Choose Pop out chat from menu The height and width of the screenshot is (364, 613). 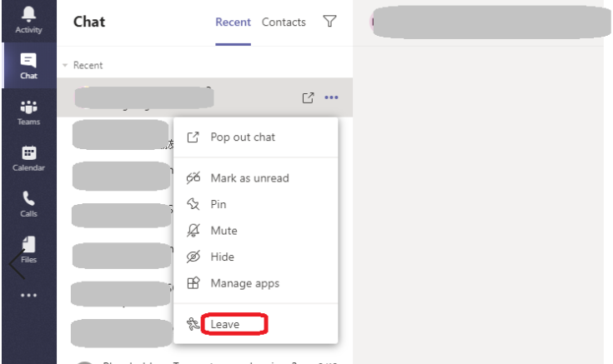[256, 137]
